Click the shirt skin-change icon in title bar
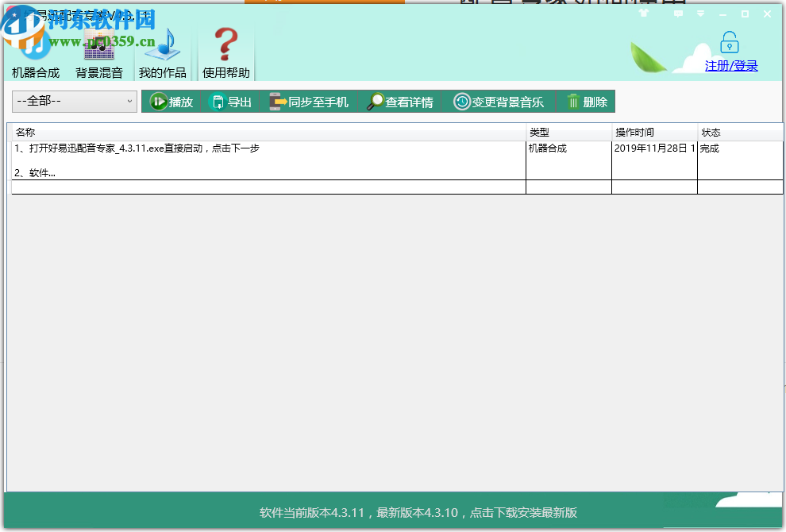Screen dimensions: 786x532 tap(644, 13)
